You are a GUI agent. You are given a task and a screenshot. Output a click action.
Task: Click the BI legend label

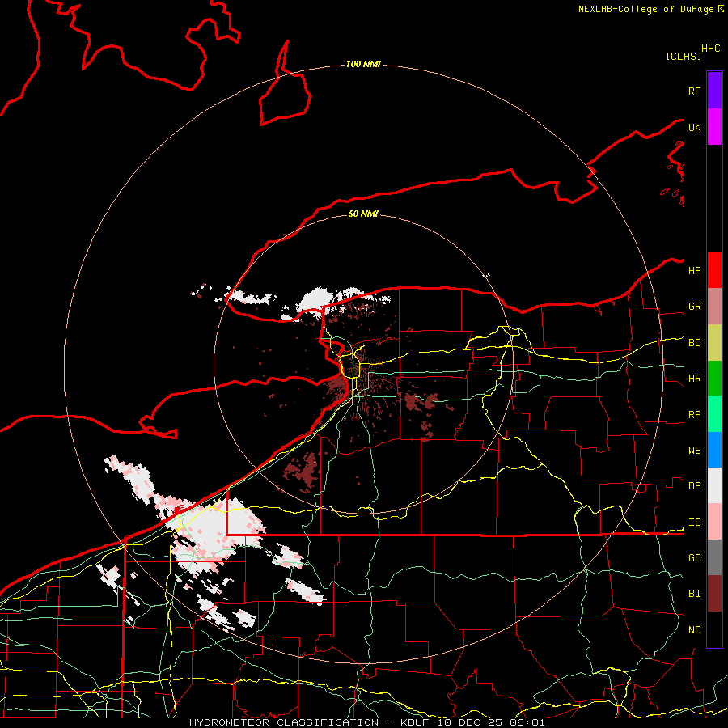pos(694,594)
